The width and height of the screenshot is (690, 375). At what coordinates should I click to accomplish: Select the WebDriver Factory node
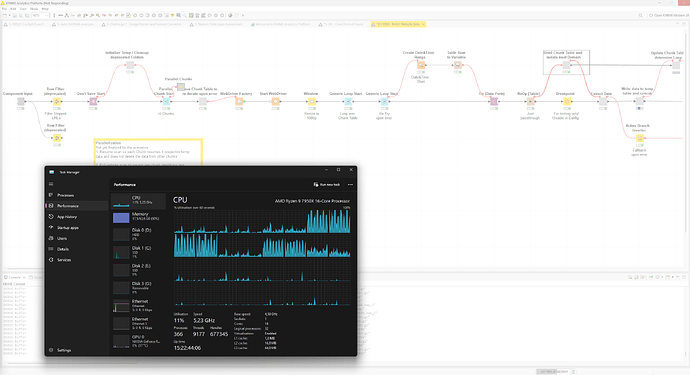pyautogui.click(x=239, y=102)
